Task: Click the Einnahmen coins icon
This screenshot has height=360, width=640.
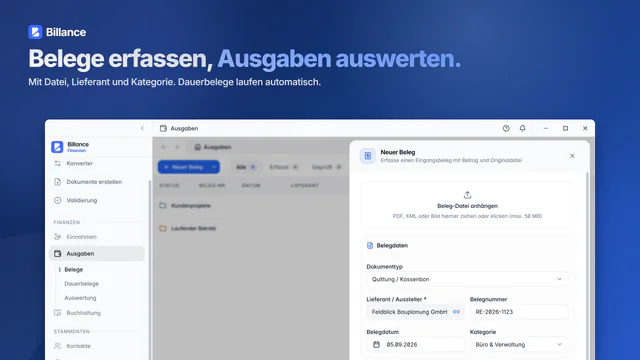Action: [58, 237]
